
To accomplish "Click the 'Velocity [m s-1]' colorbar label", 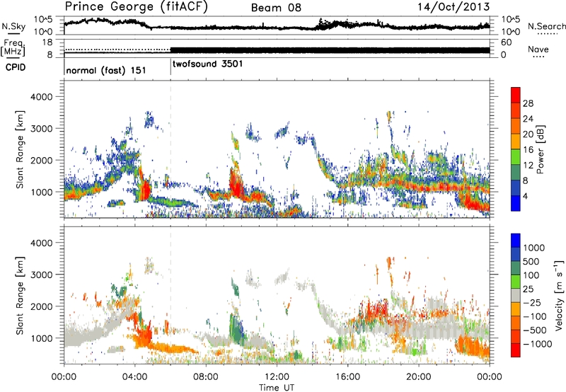I will [559, 295].
